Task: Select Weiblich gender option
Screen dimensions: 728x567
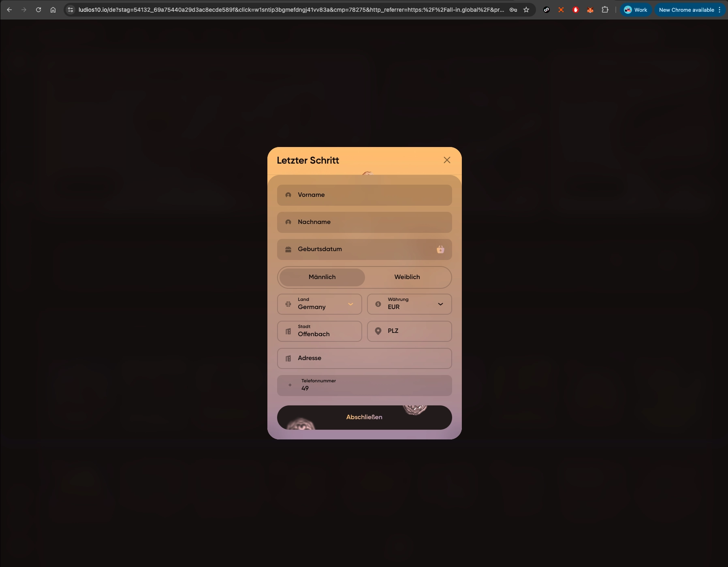Action: click(407, 277)
